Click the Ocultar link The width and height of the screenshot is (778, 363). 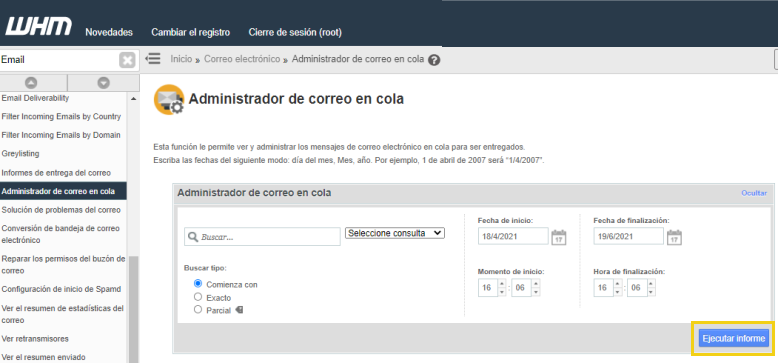tap(754, 193)
